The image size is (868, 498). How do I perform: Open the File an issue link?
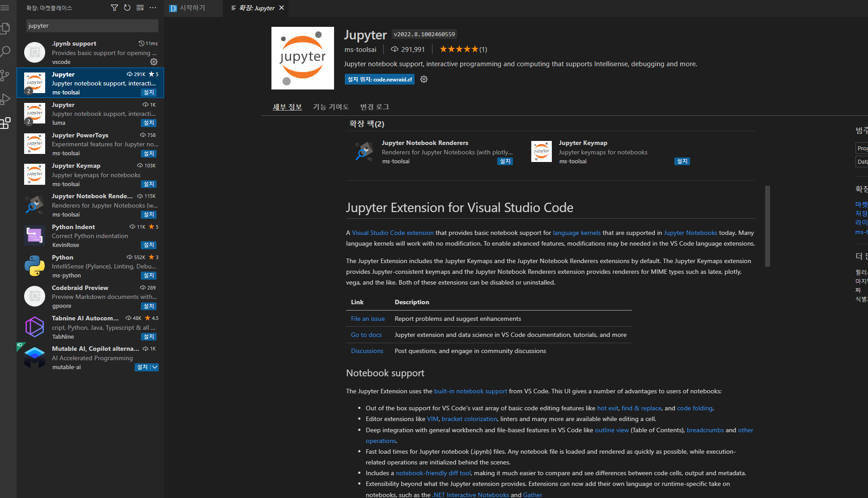pos(368,319)
